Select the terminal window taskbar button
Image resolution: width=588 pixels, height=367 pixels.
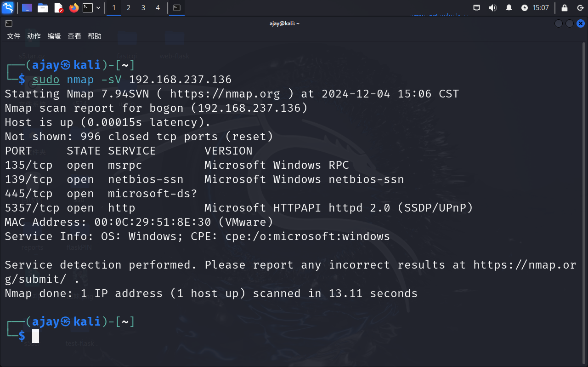[x=177, y=8]
